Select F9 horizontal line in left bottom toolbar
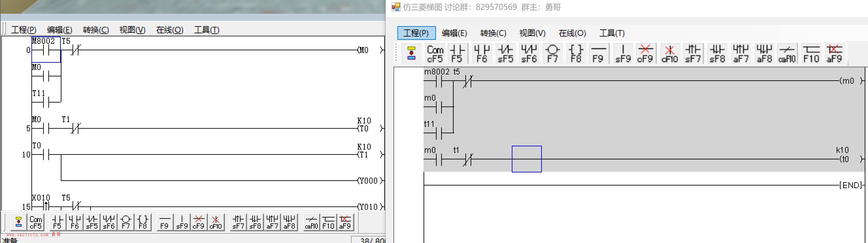Viewport: 868px width, 243px height. [x=164, y=222]
